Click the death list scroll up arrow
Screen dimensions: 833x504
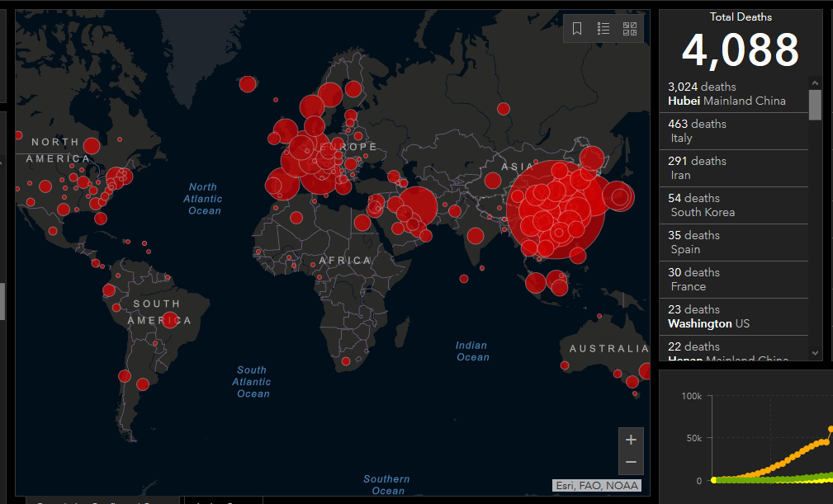pyautogui.click(x=816, y=83)
